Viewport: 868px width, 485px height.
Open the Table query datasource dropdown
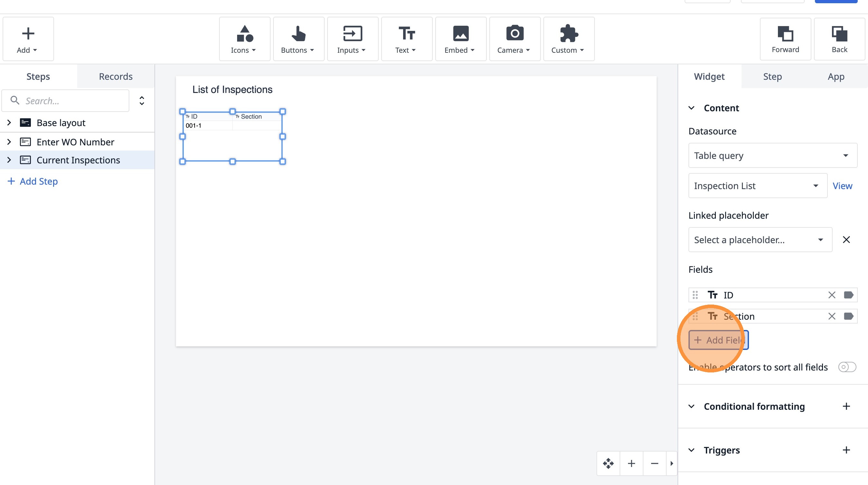click(x=772, y=156)
